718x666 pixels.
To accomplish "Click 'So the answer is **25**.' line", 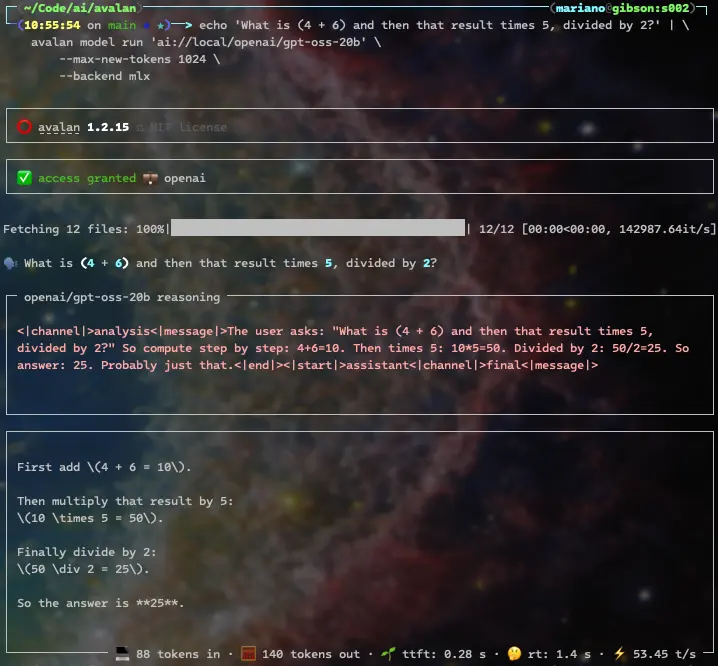I will click(101, 603).
